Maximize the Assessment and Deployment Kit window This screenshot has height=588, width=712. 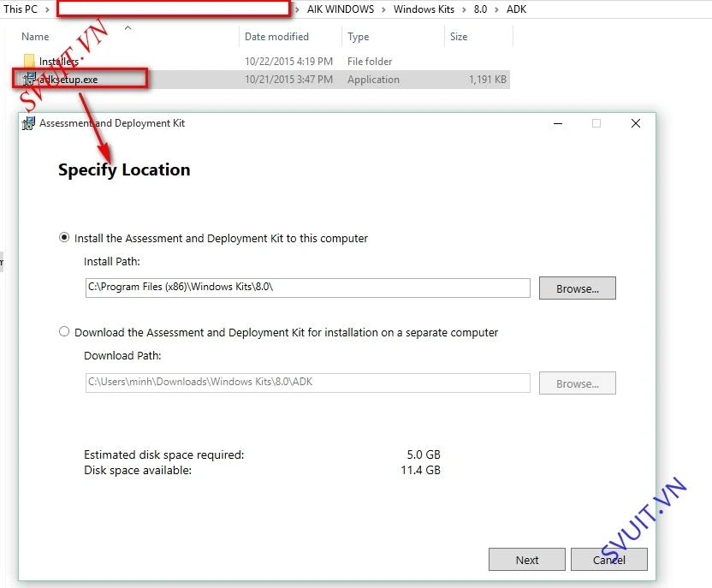596,123
